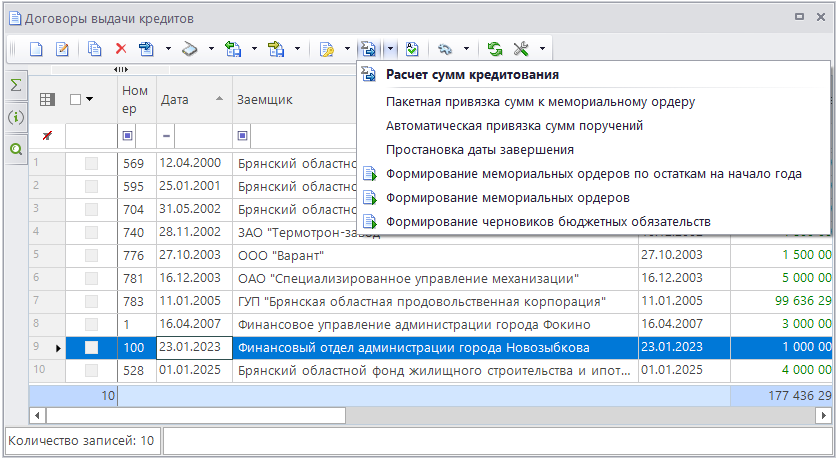The width and height of the screenshot is (838, 460).
Task: Open the wrench settings tool icon
Action: [521, 48]
